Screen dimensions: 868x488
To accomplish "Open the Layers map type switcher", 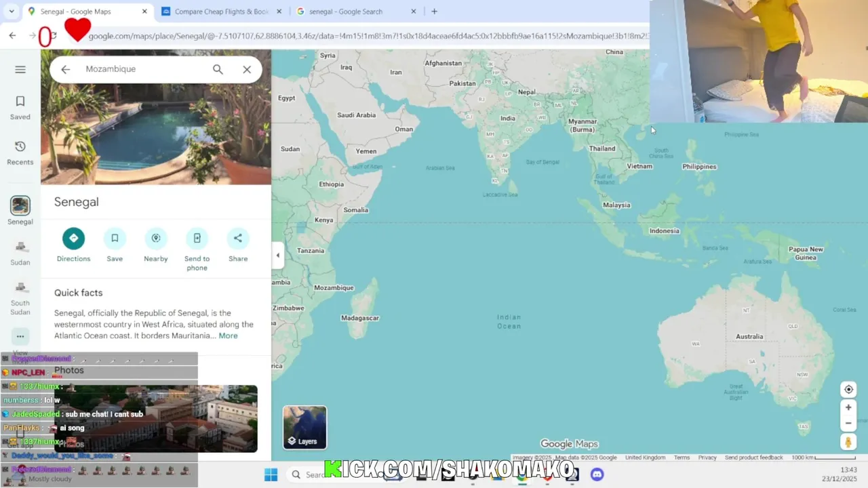I will pyautogui.click(x=304, y=428).
